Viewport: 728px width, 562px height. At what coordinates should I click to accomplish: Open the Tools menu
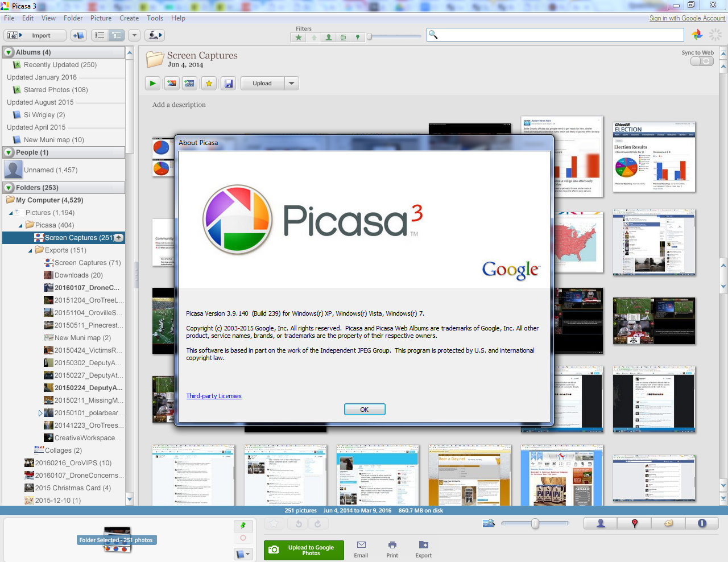point(155,18)
